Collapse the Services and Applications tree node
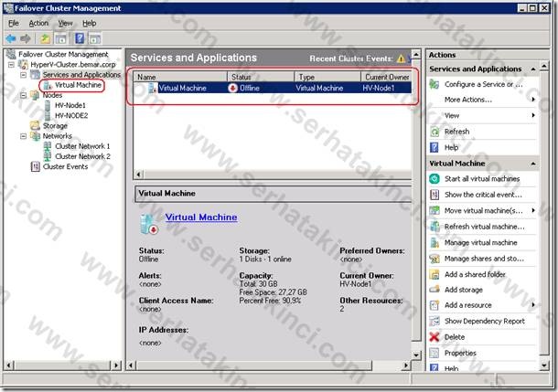Image resolution: width=558 pixels, height=392 pixels. tap(24, 75)
